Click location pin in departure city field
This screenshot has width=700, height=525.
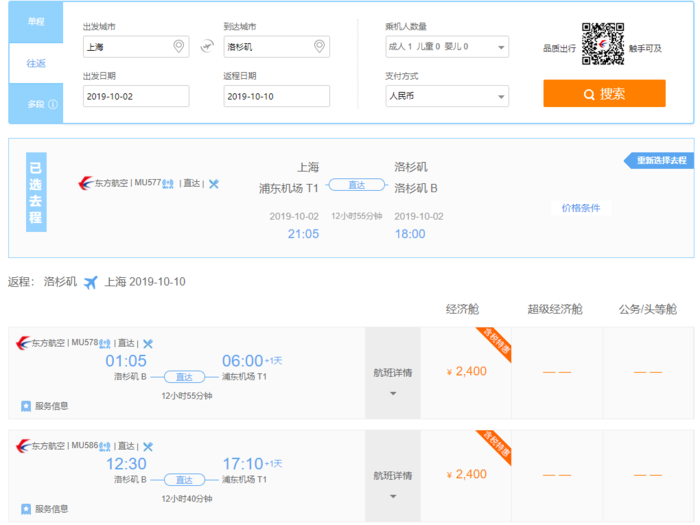pos(179,46)
